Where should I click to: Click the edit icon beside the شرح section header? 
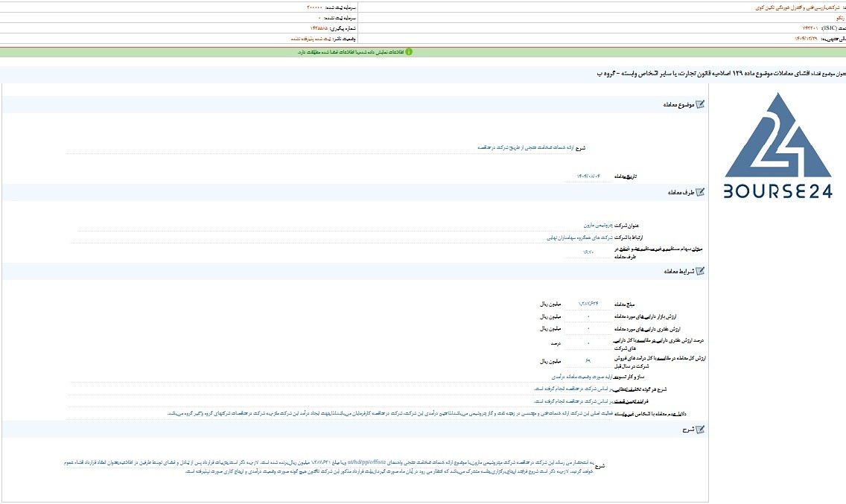(x=700, y=430)
